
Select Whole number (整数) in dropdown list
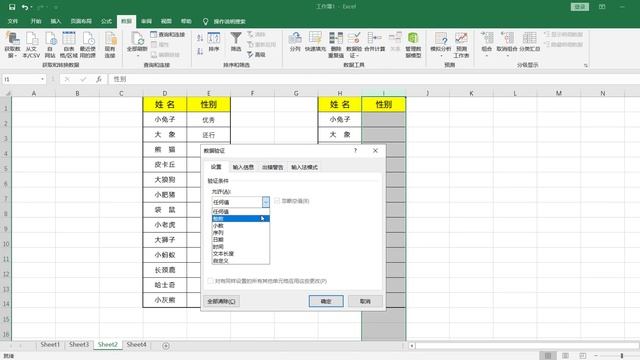click(x=240, y=219)
